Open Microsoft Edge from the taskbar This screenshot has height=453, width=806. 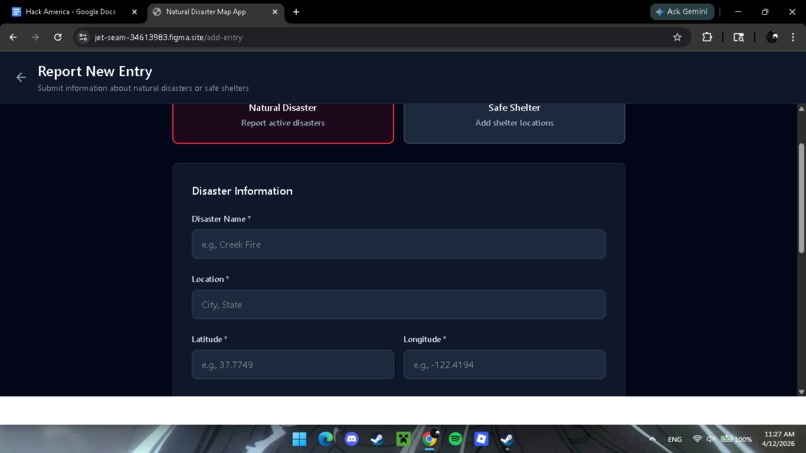pyautogui.click(x=325, y=439)
